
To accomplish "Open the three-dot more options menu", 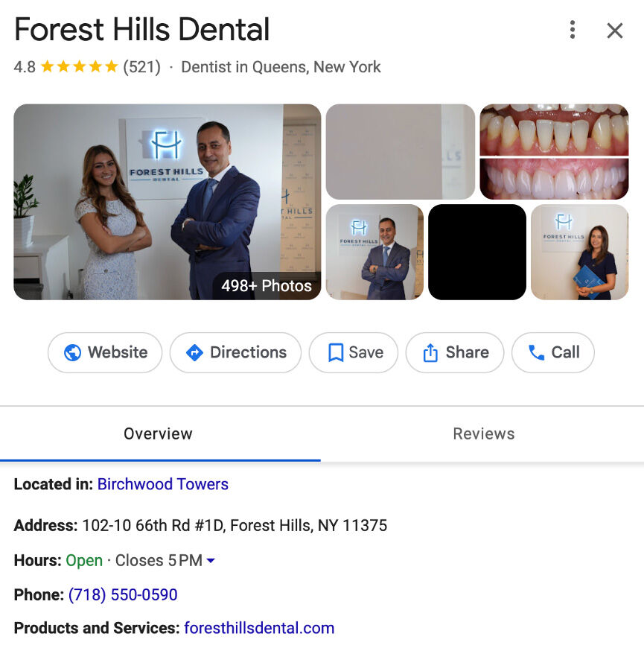I will 572,30.
